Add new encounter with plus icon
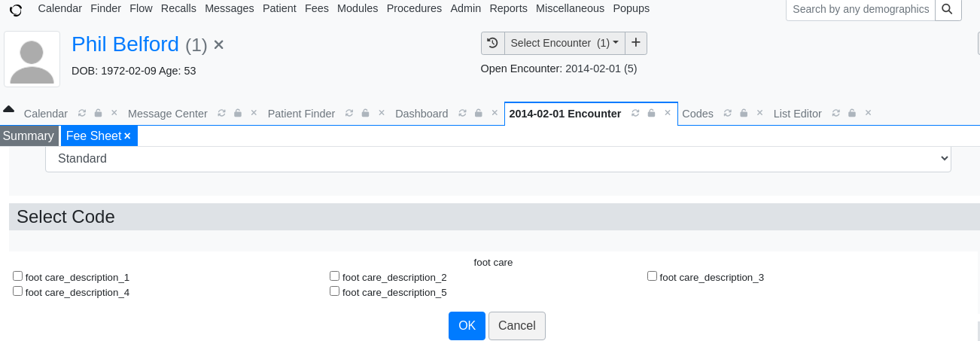 [x=636, y=43]
